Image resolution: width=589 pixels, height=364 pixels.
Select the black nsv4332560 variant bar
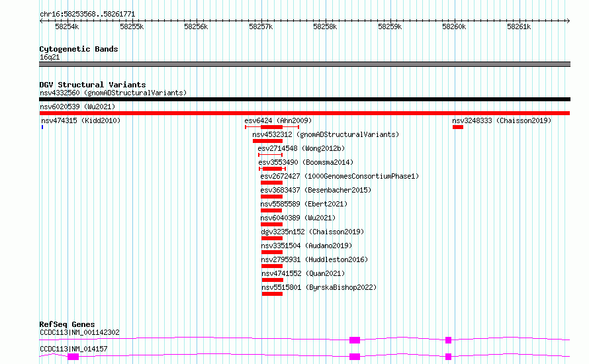pyautogui.click(x=304, y=99)
